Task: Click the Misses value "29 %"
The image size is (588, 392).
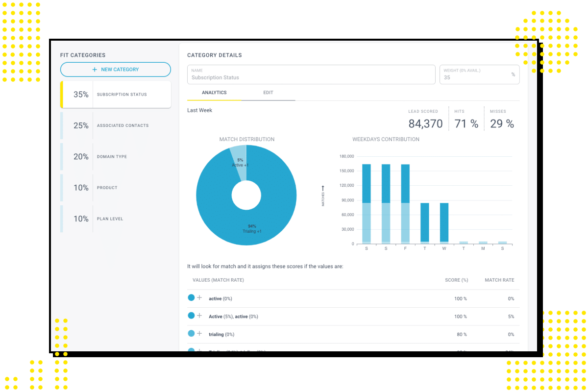Action: (502, 124)
